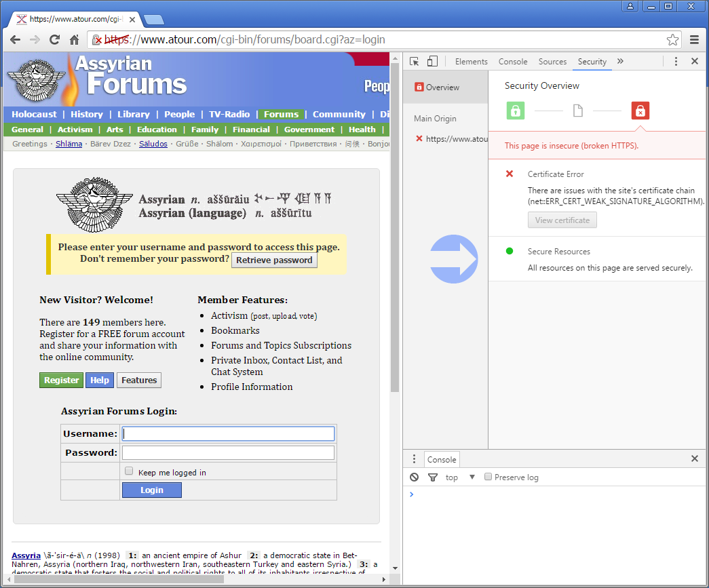Open the Activism forum category
The height and width of the screenshot is (588, 709).
(75, 130)
